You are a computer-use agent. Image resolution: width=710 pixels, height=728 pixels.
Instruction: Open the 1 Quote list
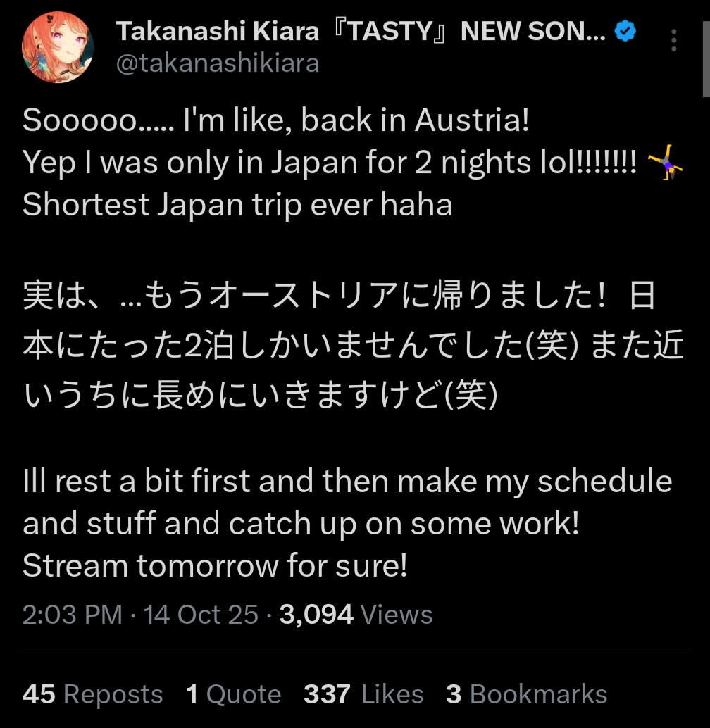pos(234,694)
